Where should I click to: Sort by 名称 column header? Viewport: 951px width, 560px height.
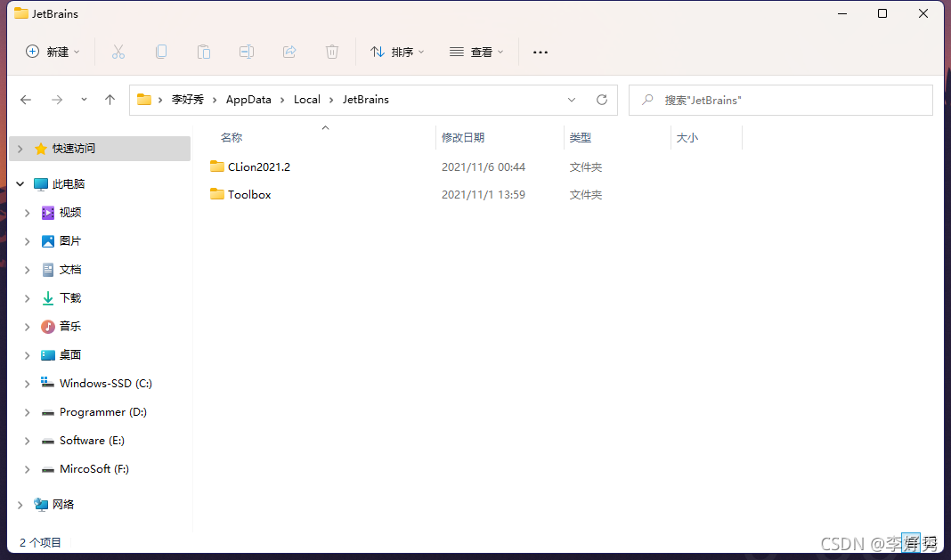(x=232, y=138)
